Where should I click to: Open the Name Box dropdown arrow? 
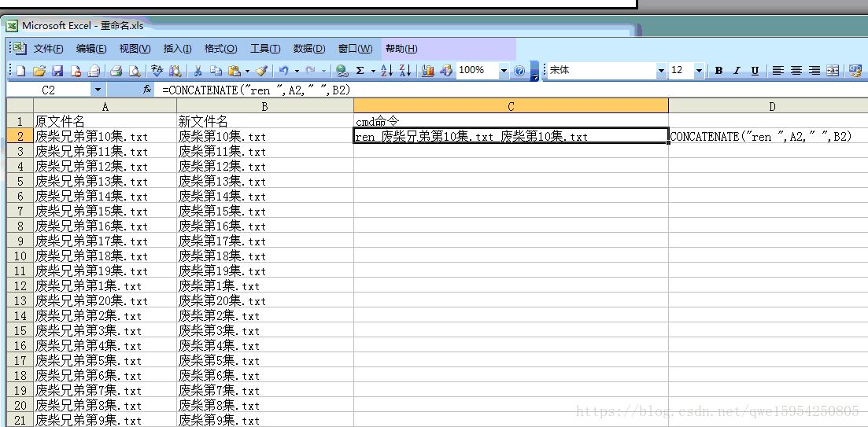(x=98, y=90)
